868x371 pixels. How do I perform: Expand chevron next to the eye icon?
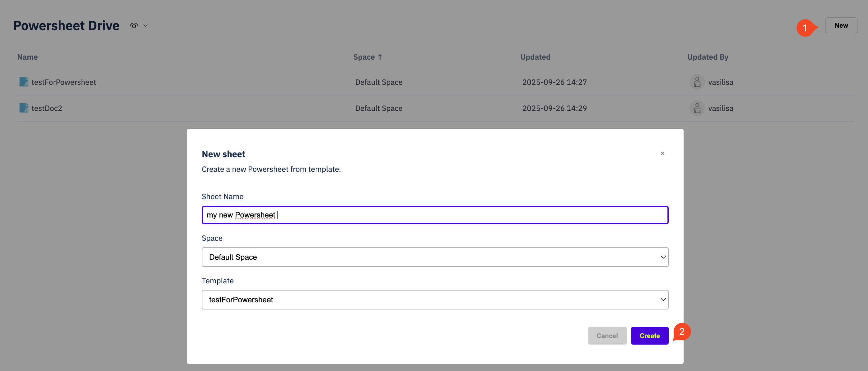pyautogui.click(x=146, y=25)
